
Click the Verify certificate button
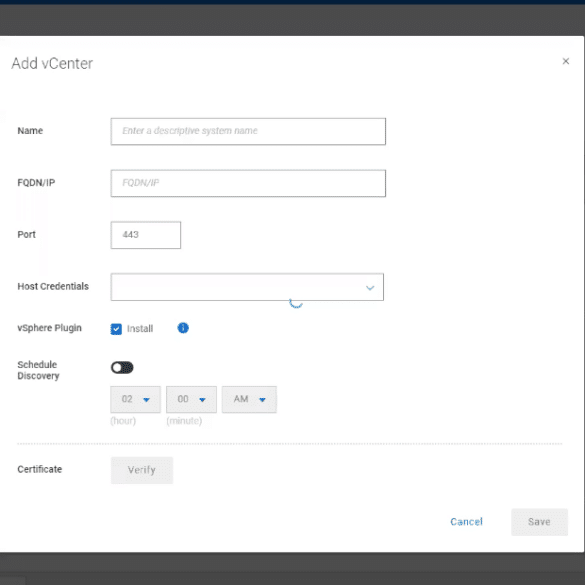click(142, 470)
